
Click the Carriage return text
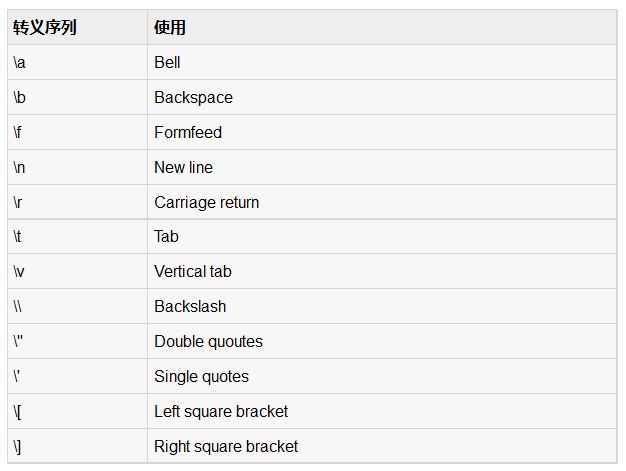pyautogui.click(x=206, y=202)
